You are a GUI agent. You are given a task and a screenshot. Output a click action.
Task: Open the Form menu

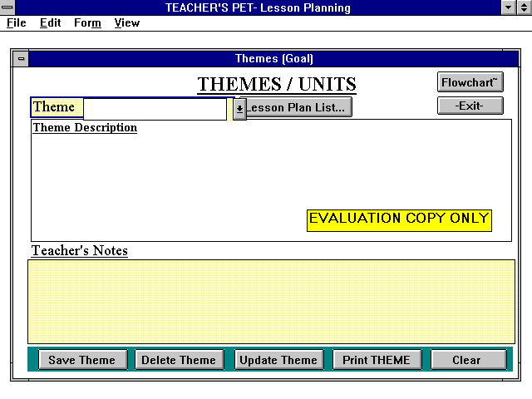point(87,23)
